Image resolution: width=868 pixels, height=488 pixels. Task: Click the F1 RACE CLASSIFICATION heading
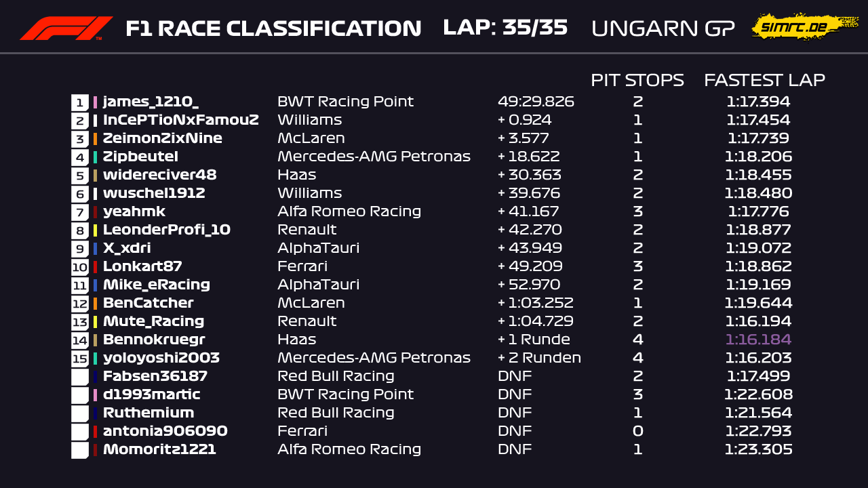(x=273, y=28)
